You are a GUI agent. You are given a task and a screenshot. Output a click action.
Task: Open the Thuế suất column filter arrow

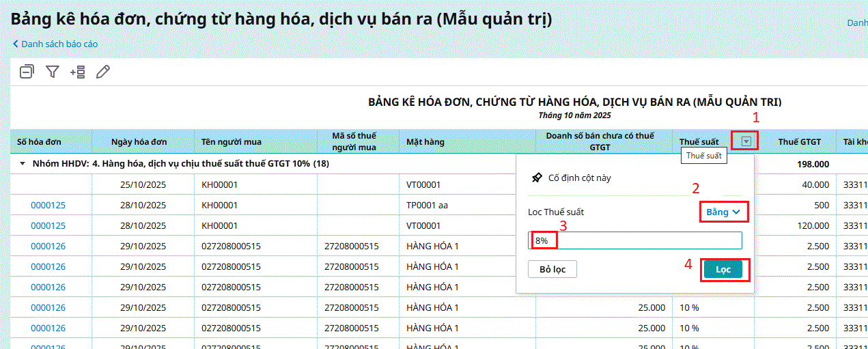pyautogui.click(x=746, y=141)
